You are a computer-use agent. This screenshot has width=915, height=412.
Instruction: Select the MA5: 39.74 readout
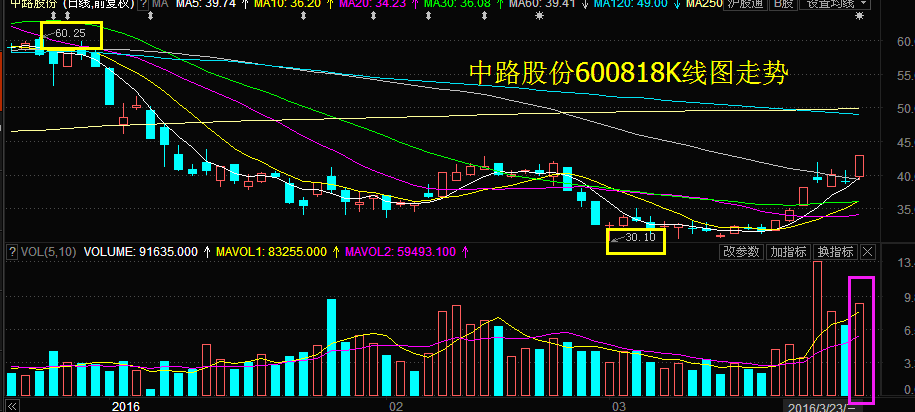(x=206, y=4)
